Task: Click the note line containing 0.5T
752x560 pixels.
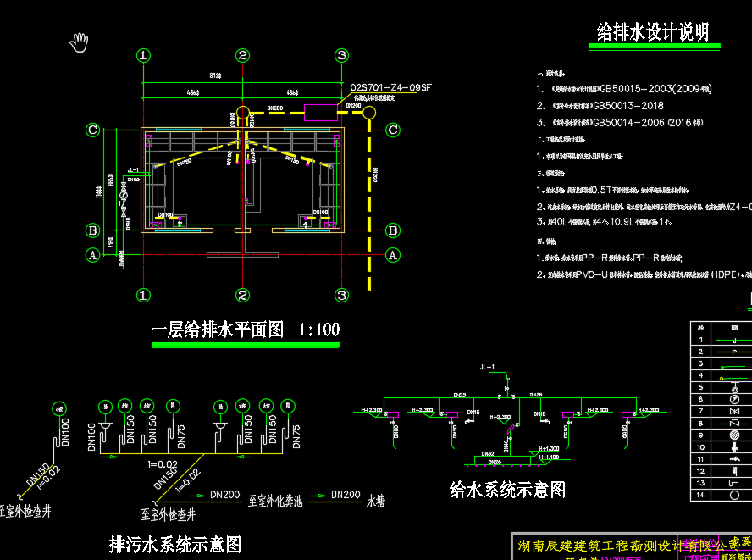Action: pyautogui.click(x=613, y=191)
